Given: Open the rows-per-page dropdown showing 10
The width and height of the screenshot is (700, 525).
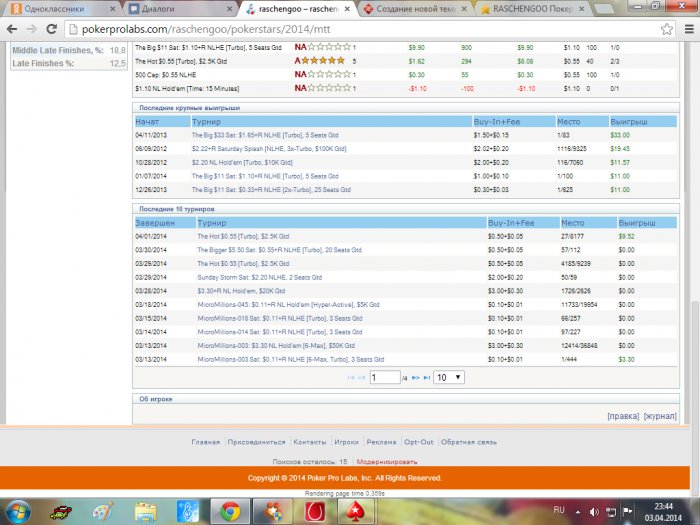Looking at the screenshot, I should (x=448, y=378).
